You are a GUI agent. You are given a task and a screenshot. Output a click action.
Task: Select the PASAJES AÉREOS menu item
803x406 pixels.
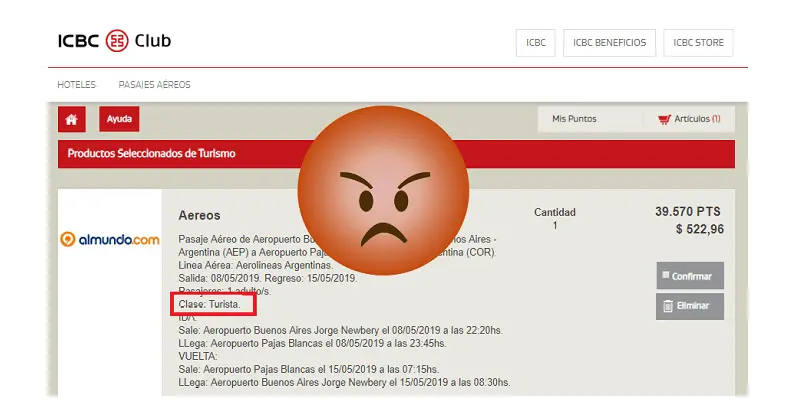click(155, 85)
